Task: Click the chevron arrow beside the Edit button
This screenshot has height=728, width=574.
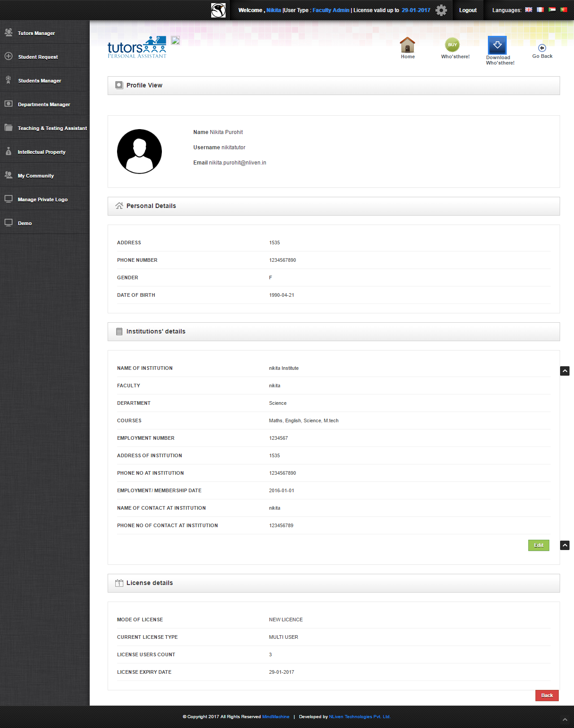Action: coord(565,545)
